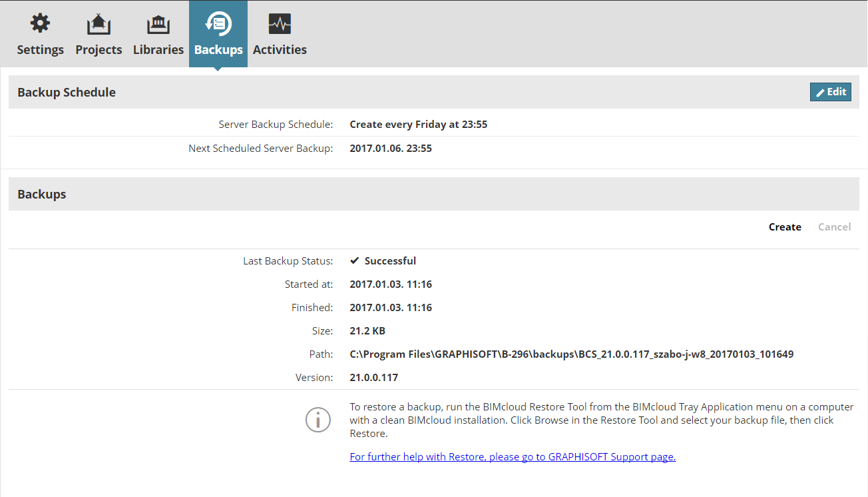Click the Backup Schedule section header
Viewport: 868px width, 497px height.
[66, 92]
